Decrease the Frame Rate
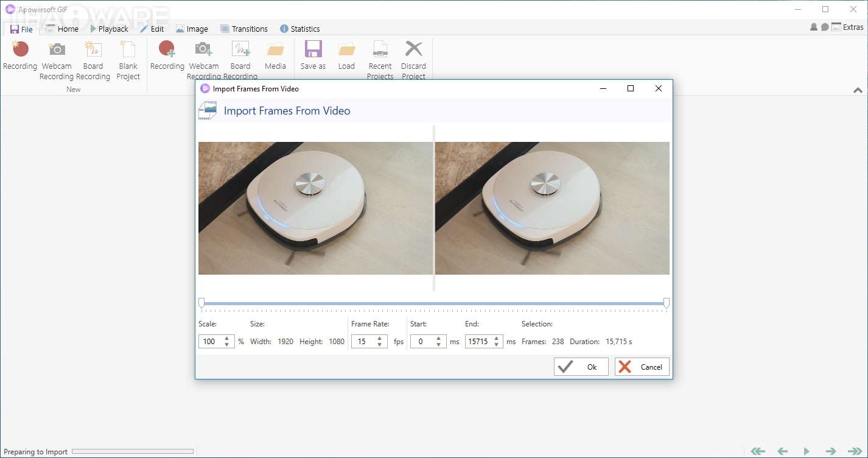This screenshot has width=868, height=458. click(380, 345)
